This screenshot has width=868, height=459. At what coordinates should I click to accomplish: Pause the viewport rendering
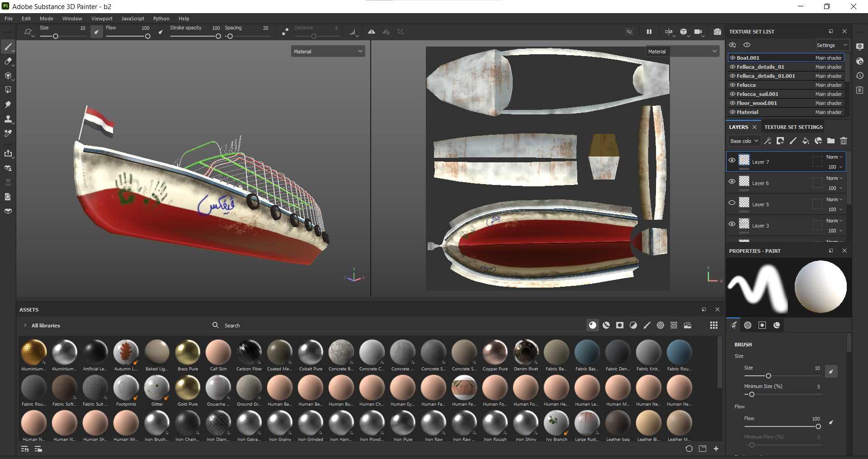[x=649, y=32]
